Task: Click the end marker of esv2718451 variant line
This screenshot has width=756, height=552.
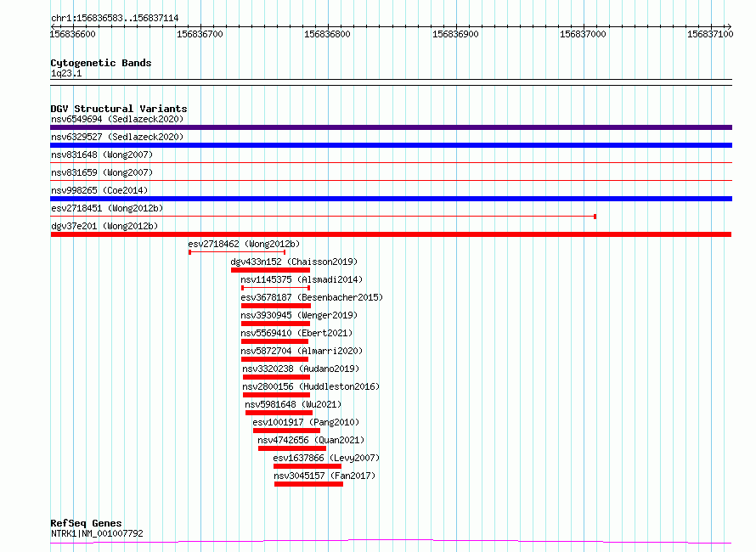Action: click(595, 217)
